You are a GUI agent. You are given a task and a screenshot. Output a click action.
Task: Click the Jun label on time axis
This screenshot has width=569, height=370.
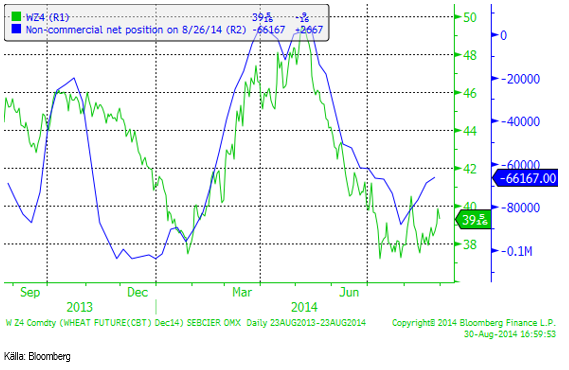[x=349, y=292]
